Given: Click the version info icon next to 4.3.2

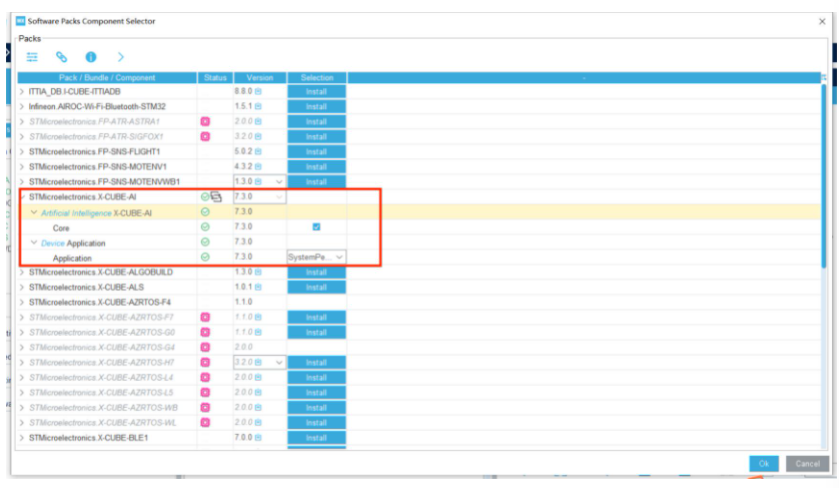Looking at the screenshot, I should (258, 166).
